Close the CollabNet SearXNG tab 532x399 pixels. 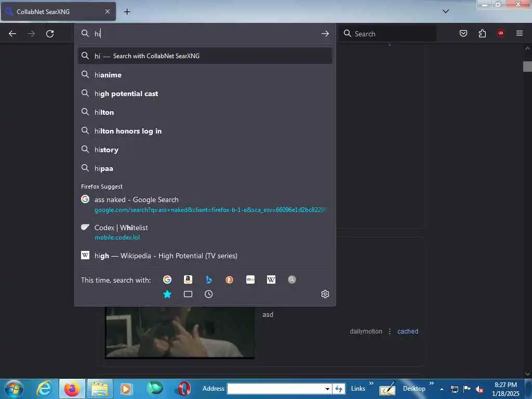pyautogui.click(x=108, y=11)
